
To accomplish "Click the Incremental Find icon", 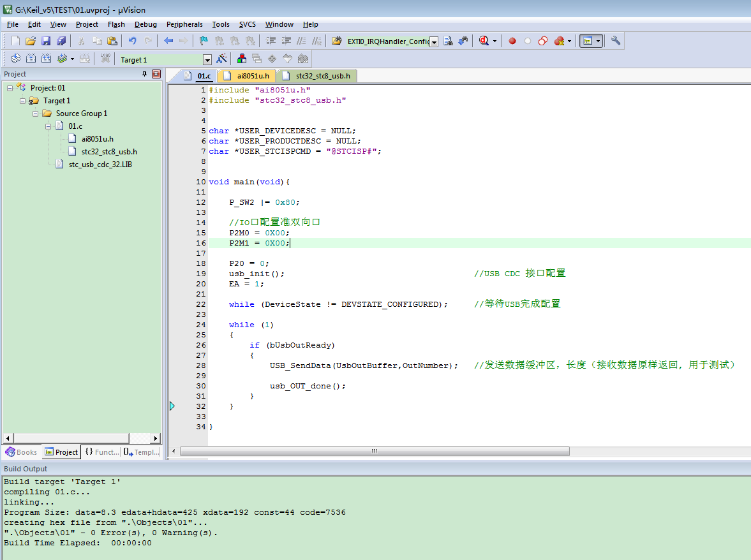I will [463, 41].
